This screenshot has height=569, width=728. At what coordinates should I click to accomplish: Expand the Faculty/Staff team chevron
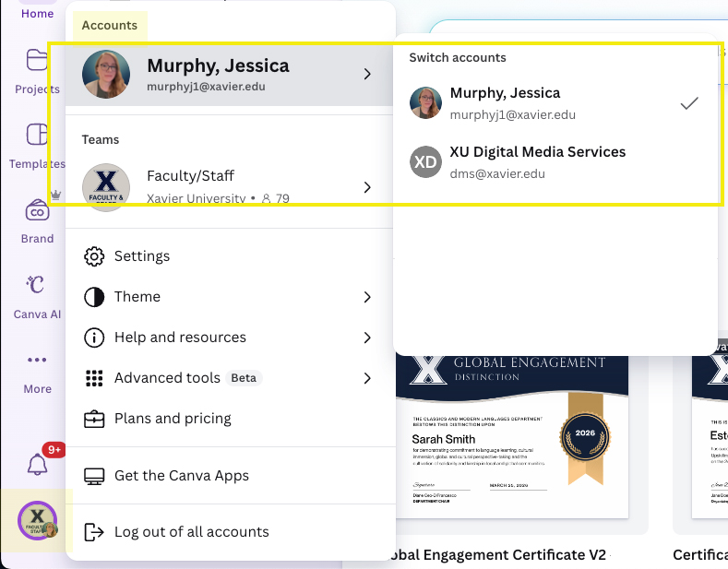[368, 187]
